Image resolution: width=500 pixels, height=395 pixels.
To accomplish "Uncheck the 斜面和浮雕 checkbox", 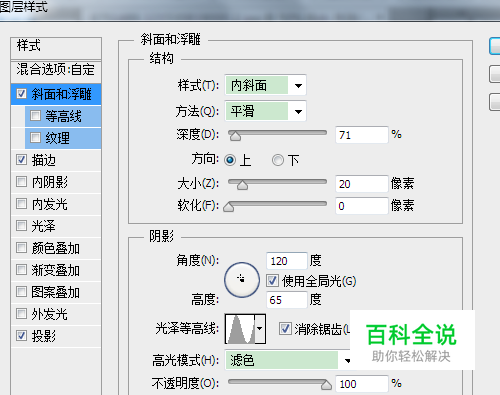I will pos(22,94).
